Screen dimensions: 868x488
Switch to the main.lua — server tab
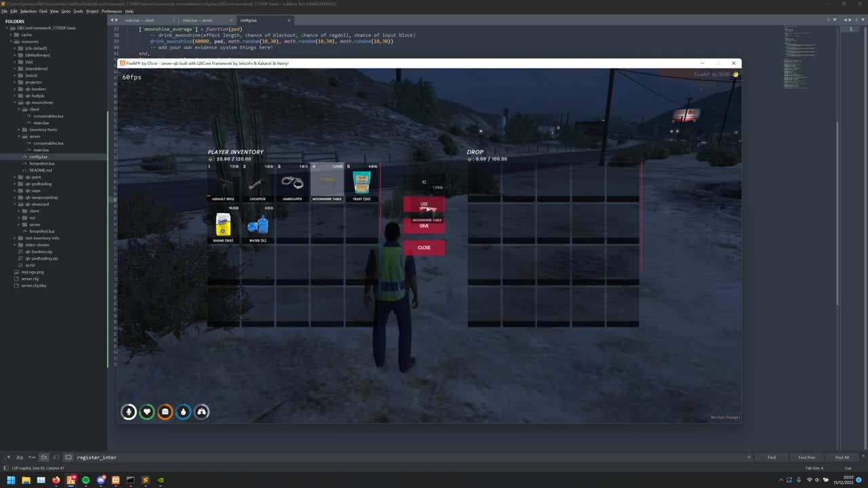197,20
